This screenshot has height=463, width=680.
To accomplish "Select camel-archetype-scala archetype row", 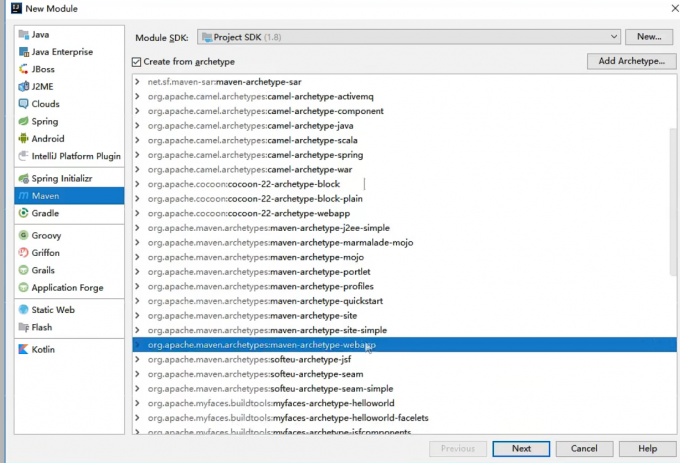I will [404, 140].
